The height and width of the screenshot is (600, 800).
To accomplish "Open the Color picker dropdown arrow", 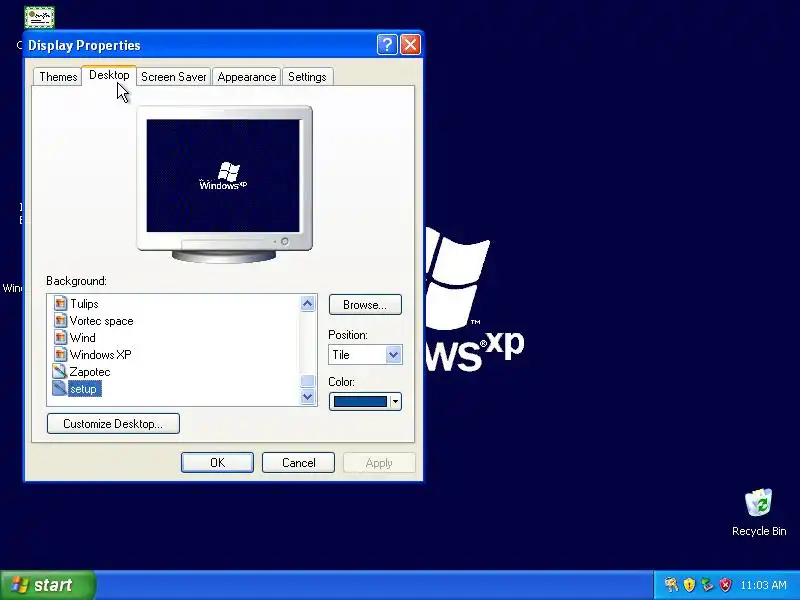I will pyautogui.click(x=395, y=402).
